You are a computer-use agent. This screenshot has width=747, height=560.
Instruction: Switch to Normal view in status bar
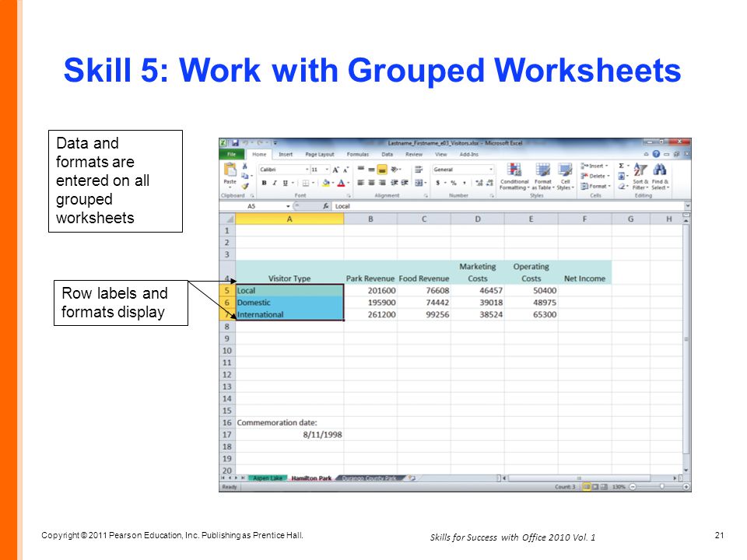point(587,487)
